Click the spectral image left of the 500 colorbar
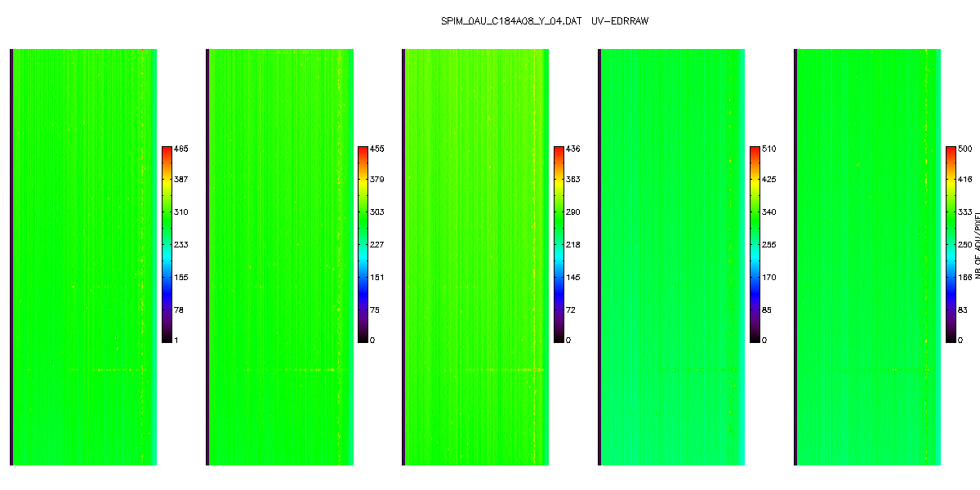Viewport: 980px width, 490px height. tap(867, 257)
